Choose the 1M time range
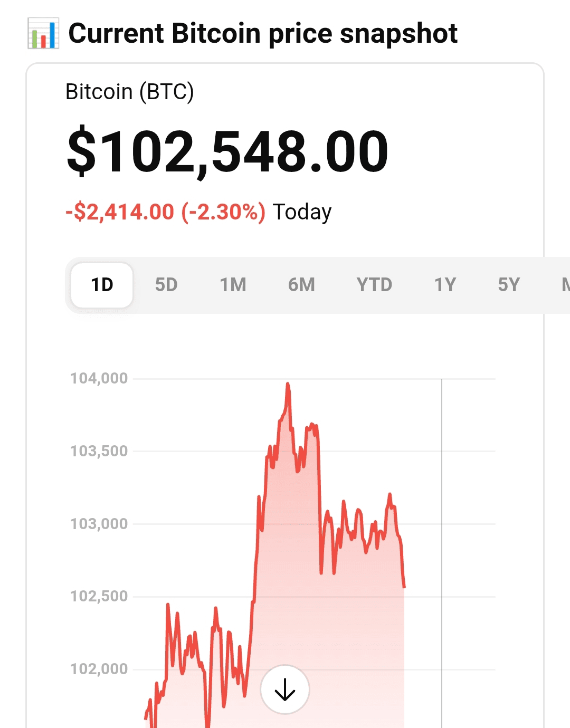The width and height of the screenshot is (570, 728). tap(233, 285)
